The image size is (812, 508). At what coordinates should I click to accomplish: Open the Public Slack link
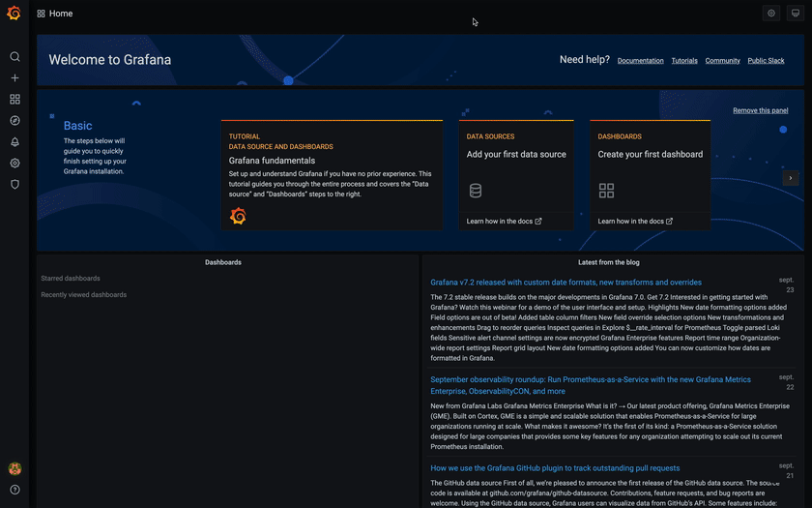(766, 61)
